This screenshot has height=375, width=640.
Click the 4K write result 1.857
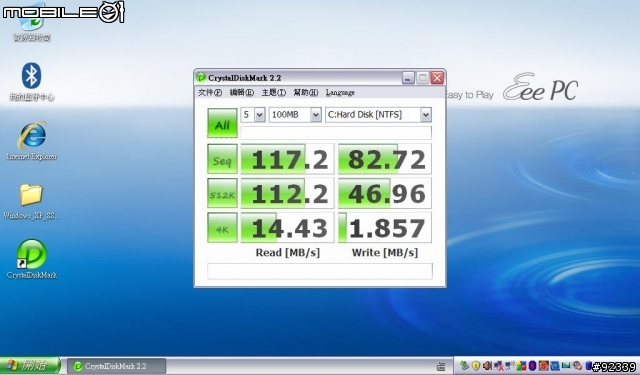(x=384, y=227)
